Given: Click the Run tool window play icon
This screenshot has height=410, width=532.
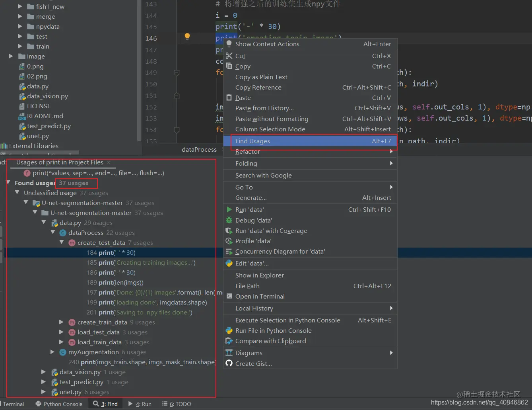Looking at the screenshot, I should tap(130, 404).
